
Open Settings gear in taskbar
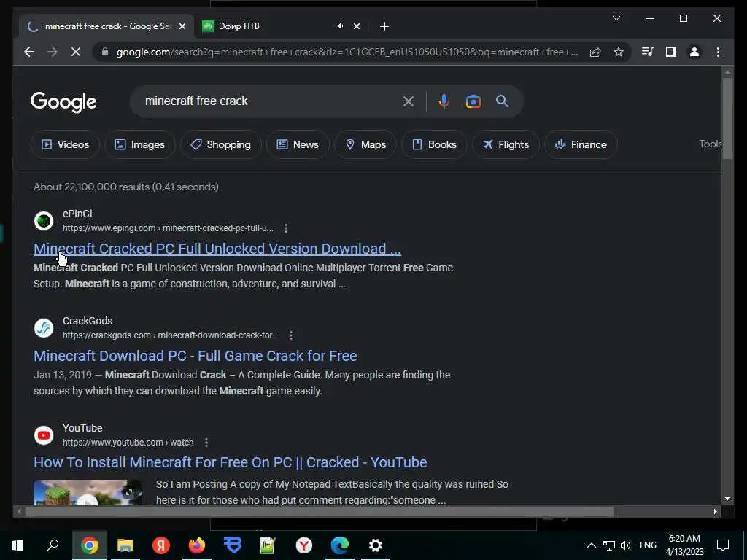[x=376, y=545]
